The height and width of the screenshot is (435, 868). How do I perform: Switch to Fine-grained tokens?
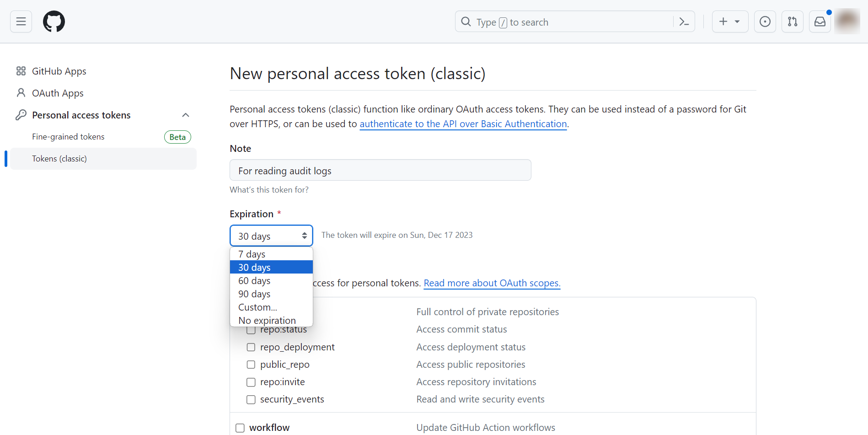[x=68, y=136]
